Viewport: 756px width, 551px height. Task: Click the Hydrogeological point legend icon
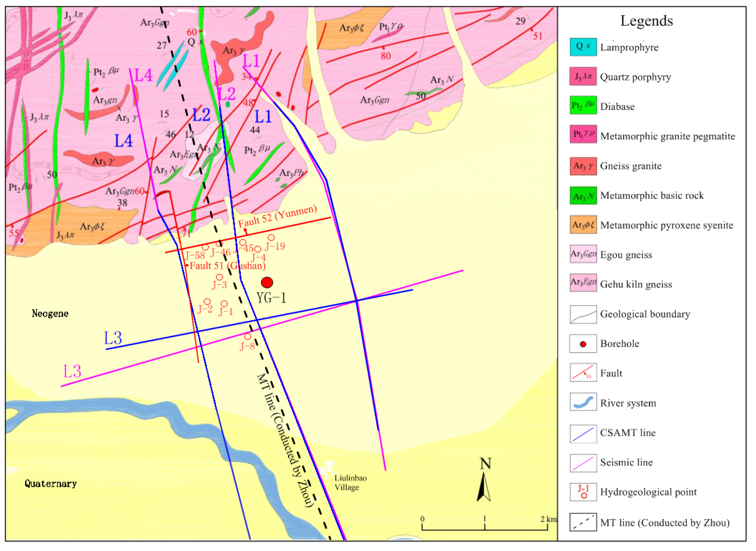[x=583, y=492]
